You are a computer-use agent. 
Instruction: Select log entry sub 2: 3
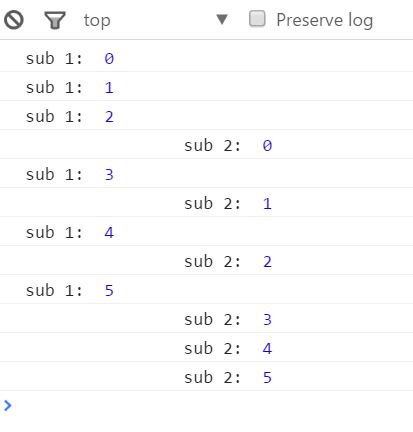[x=206, y=319]
